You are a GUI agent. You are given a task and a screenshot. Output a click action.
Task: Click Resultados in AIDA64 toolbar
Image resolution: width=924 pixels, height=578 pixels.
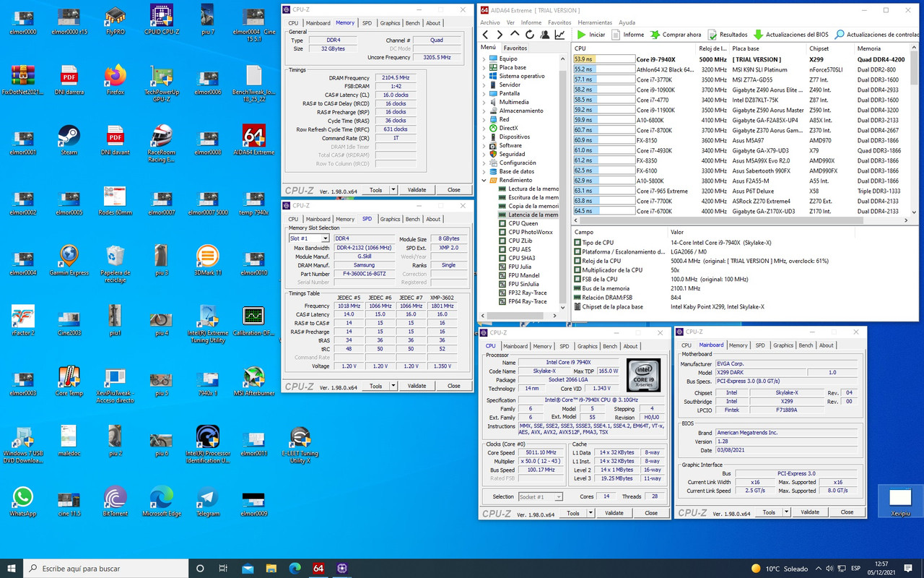727,35
